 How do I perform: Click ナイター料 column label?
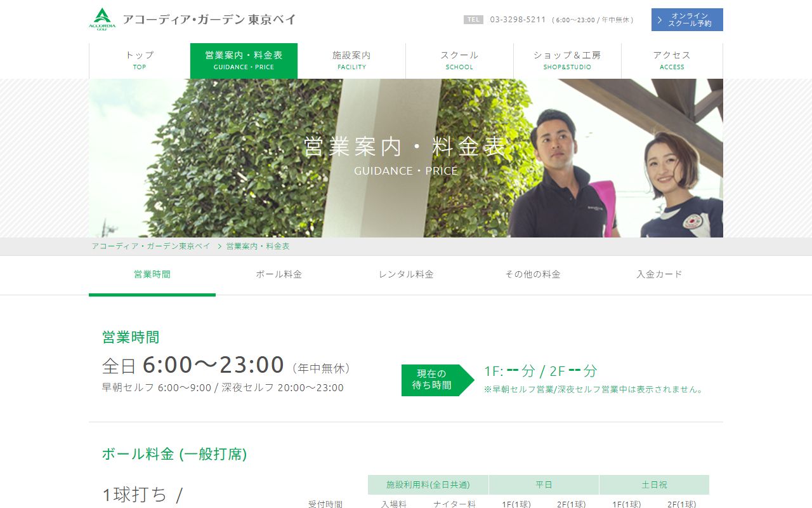click(455, 504)
